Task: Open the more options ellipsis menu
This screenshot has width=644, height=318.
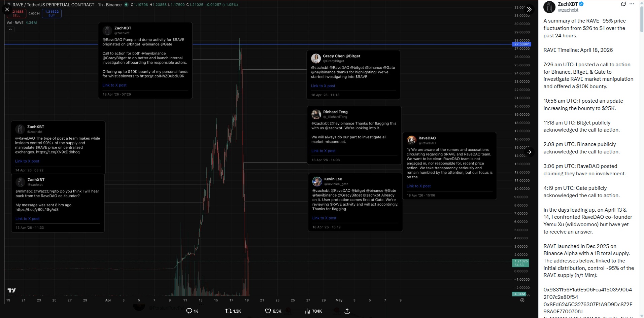Action: click(x=632, y=4)
